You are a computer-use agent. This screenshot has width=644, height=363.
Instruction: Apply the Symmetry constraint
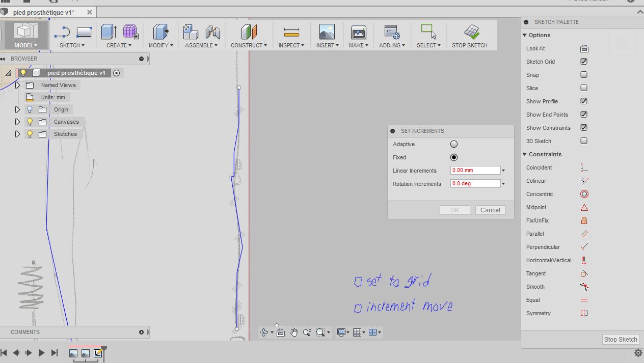click(x=584, y=313)
